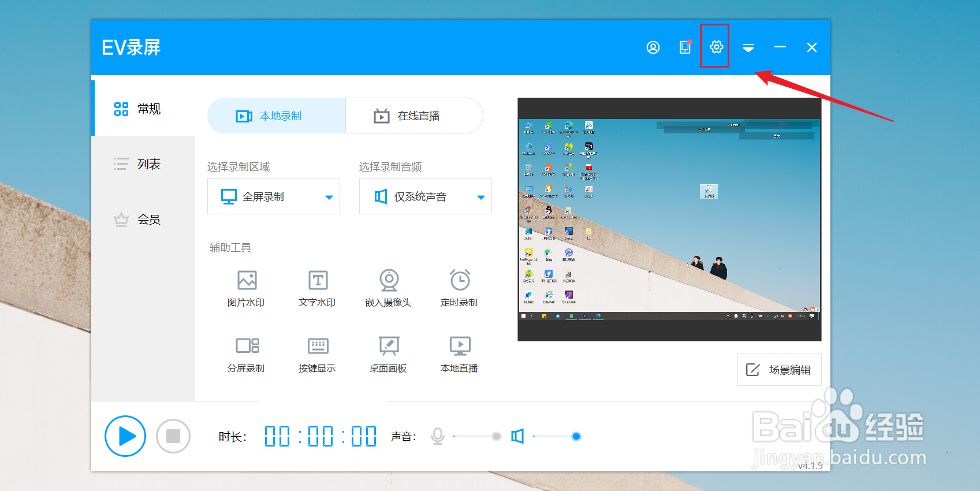The image size is (980, 491).
Task: Open the 定时录制 tool
Action: point(460,288)
